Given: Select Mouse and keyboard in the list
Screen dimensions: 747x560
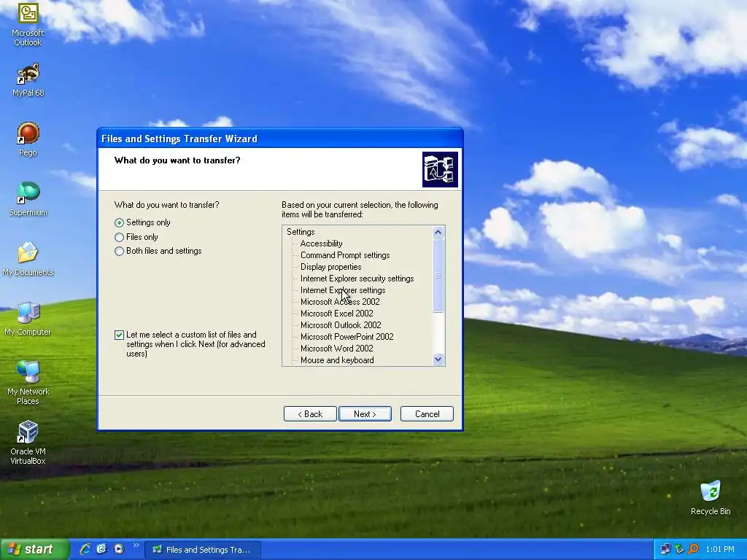Looking at the screenshot, I should tap(337, 360).
